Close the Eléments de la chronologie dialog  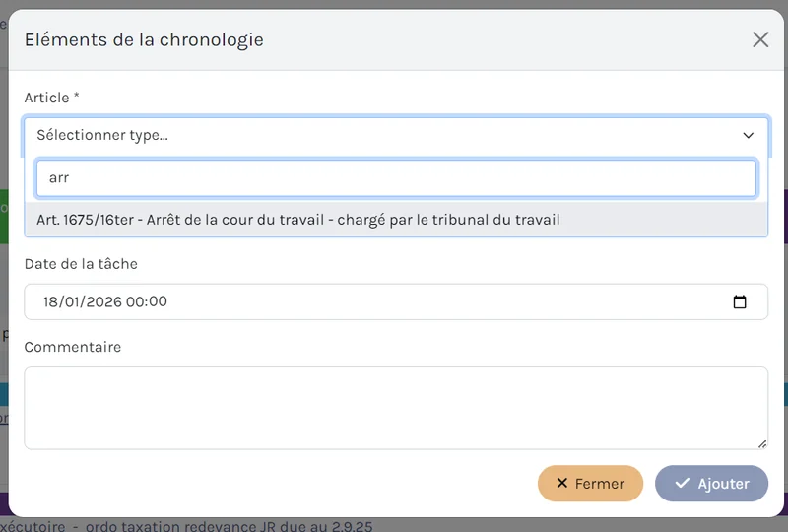pos(760,39)
